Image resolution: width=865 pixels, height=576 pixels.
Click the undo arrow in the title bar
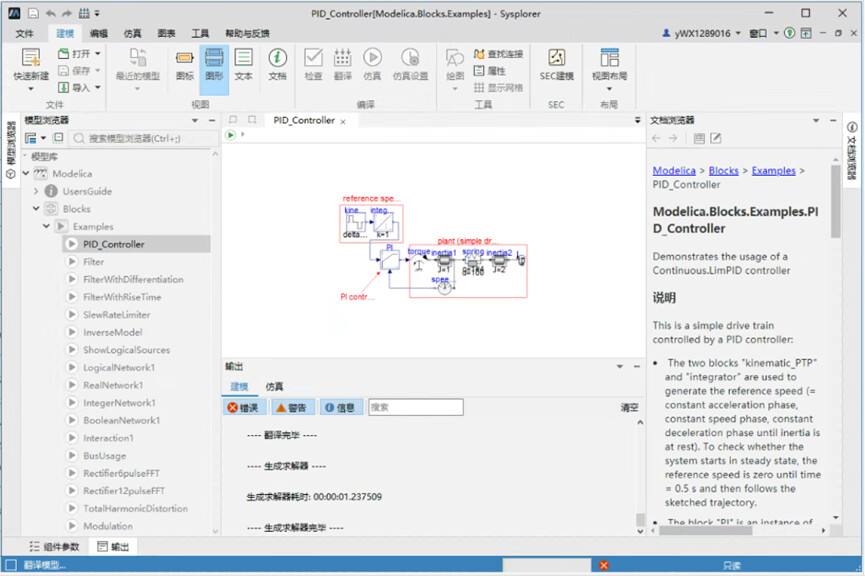(51, 13)
